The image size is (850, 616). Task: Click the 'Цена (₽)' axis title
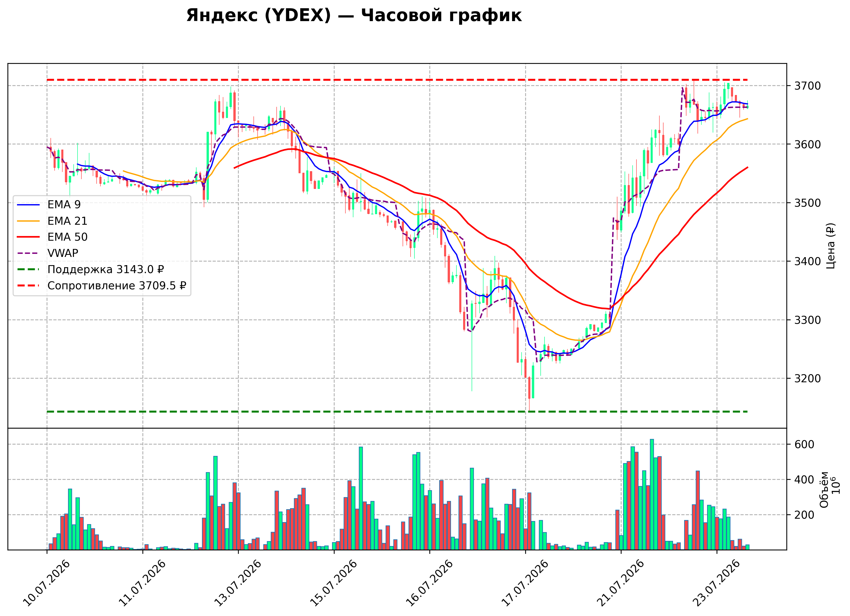pos(830,246)
